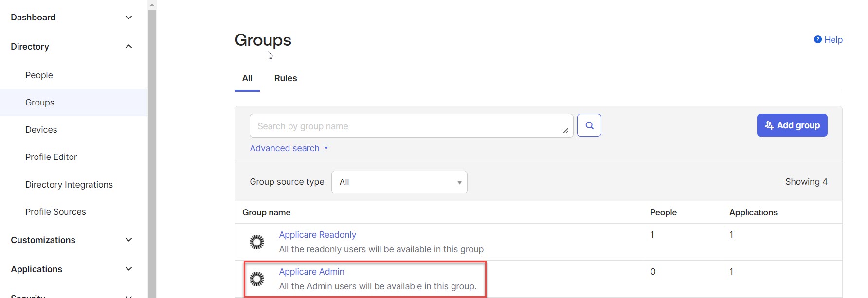Go to People in the sidebar

tap(39, 75)
